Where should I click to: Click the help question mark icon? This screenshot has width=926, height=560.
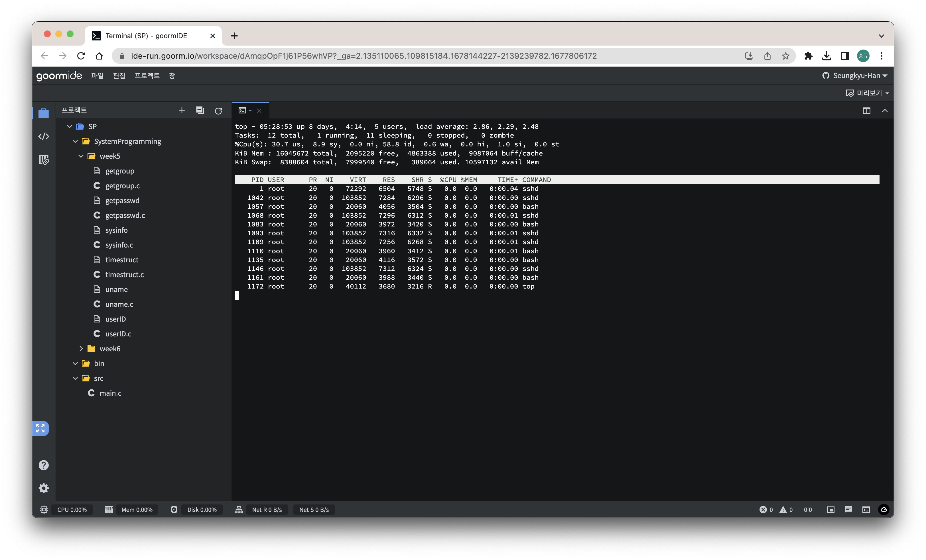[44, 465]
